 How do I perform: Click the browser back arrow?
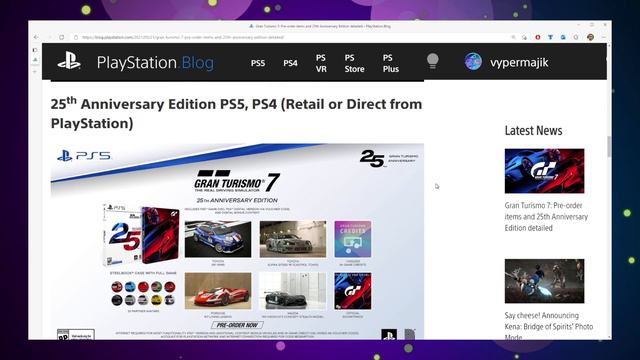(x=36, y=37)
